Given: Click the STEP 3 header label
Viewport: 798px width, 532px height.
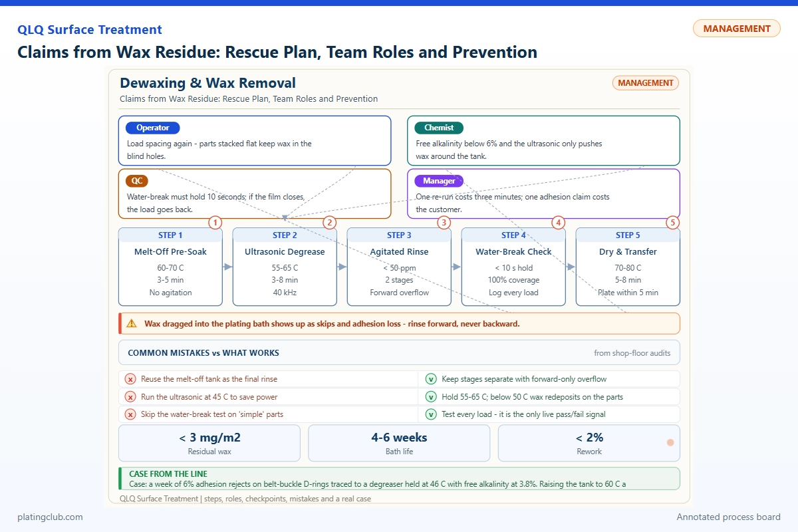Looking at the screenshot, I should 399,235.
